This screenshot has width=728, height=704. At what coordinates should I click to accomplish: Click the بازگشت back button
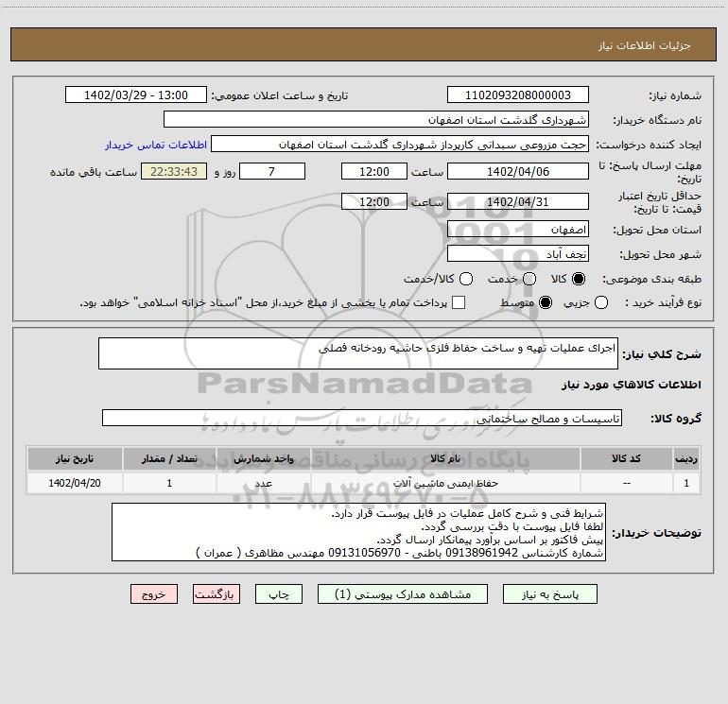coord(217,594)
